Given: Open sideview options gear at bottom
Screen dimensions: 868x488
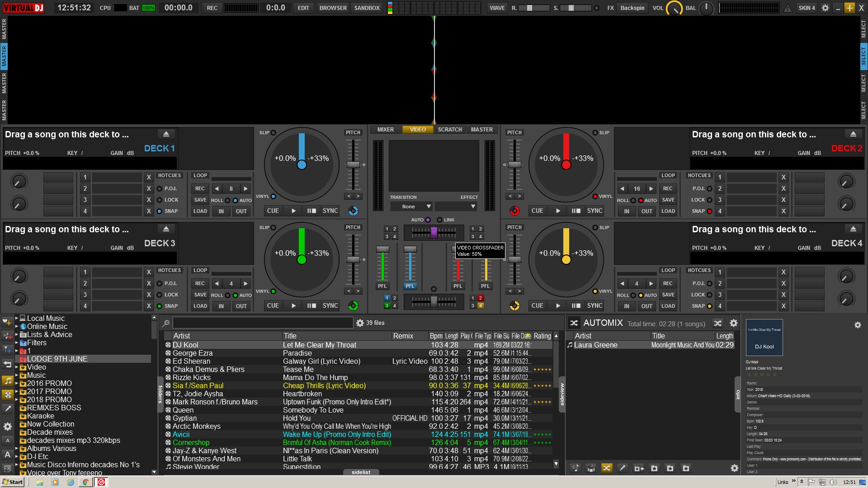Looking at the screenshot, I should click(x=735, y=468).
